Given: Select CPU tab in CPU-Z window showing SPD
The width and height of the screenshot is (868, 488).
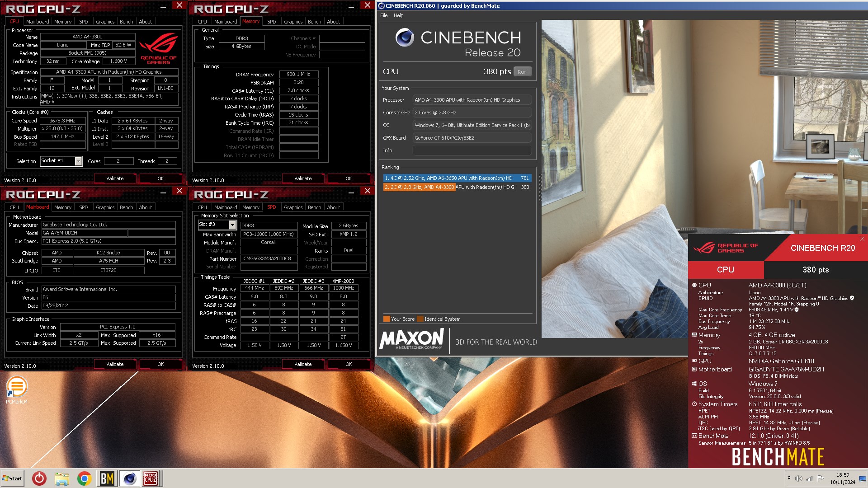Looking at the screenshot, I should click(x=202, y=207).
